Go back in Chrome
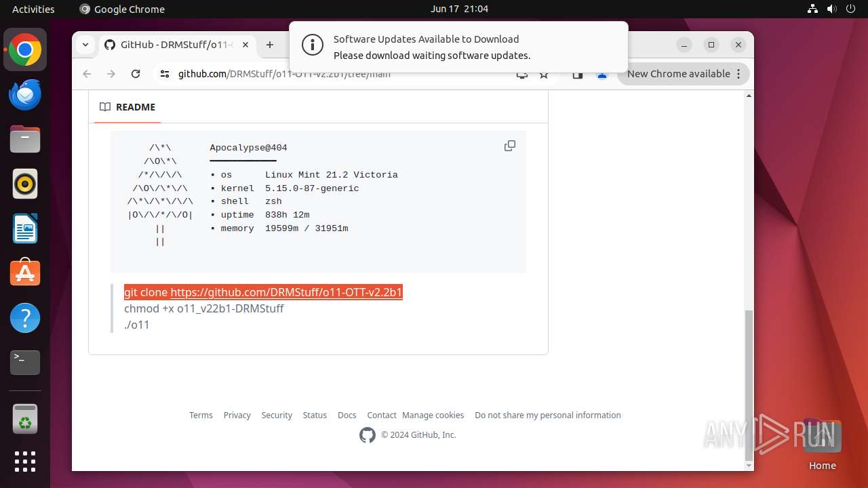 pos(87,74)
